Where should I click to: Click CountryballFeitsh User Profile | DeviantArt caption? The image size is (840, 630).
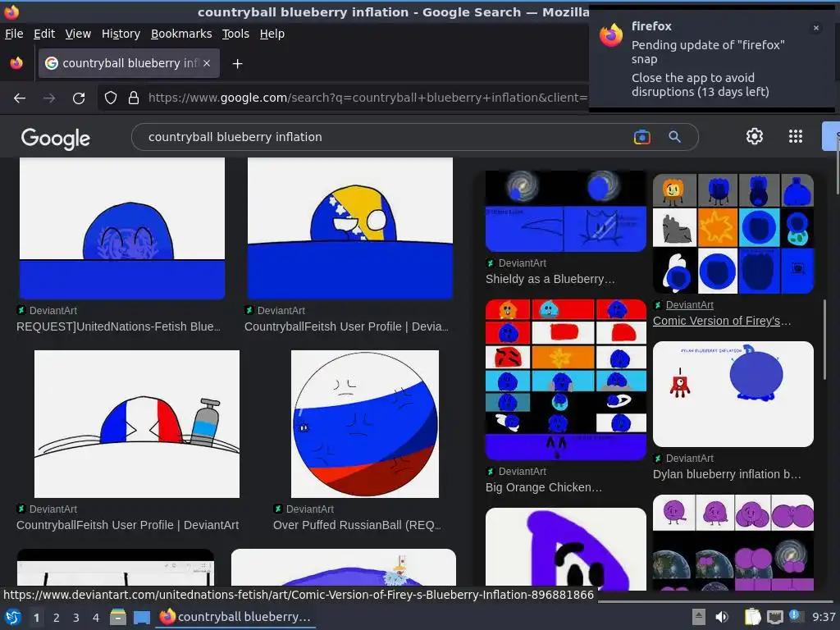coord(127,525)
